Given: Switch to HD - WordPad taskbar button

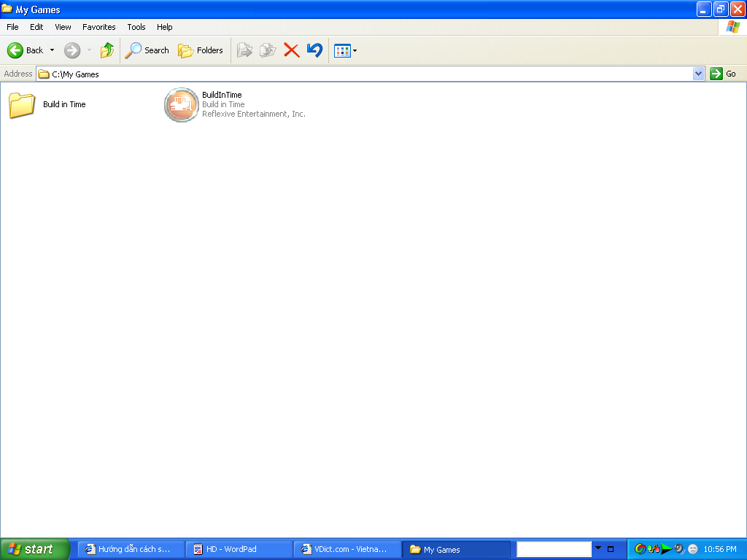Looking at the screenshot, I should [239, 549].
